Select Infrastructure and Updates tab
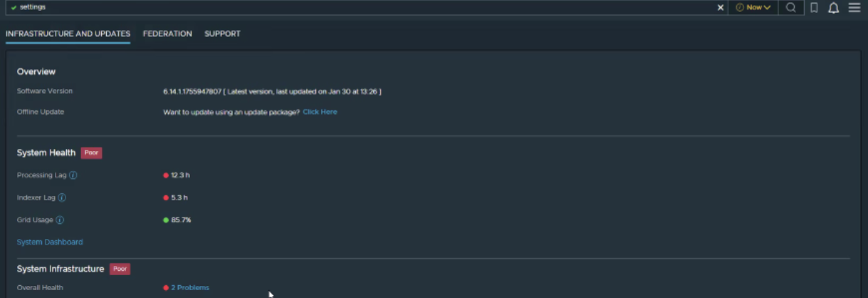The image size is (868, 298). point(68,34)
